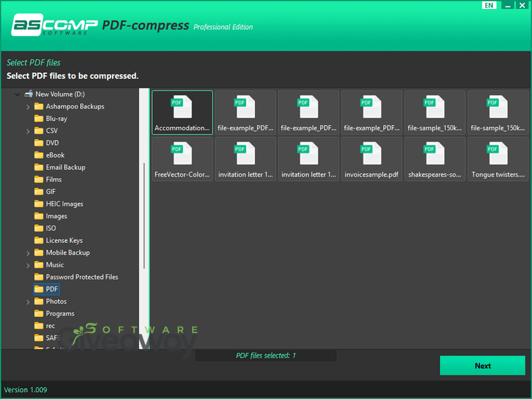Expand the Mobile Backup folder

[28, 253]
